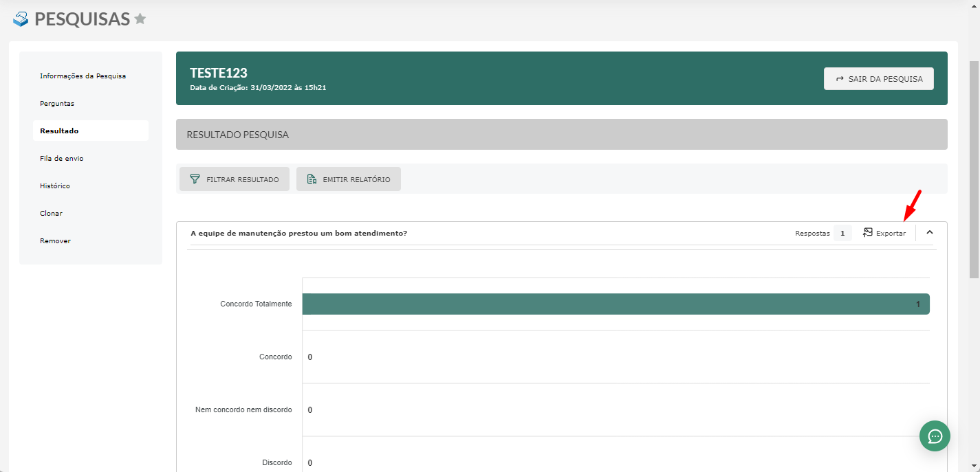Click the Concordo Totalmente bar in chart

pos(616,304)
